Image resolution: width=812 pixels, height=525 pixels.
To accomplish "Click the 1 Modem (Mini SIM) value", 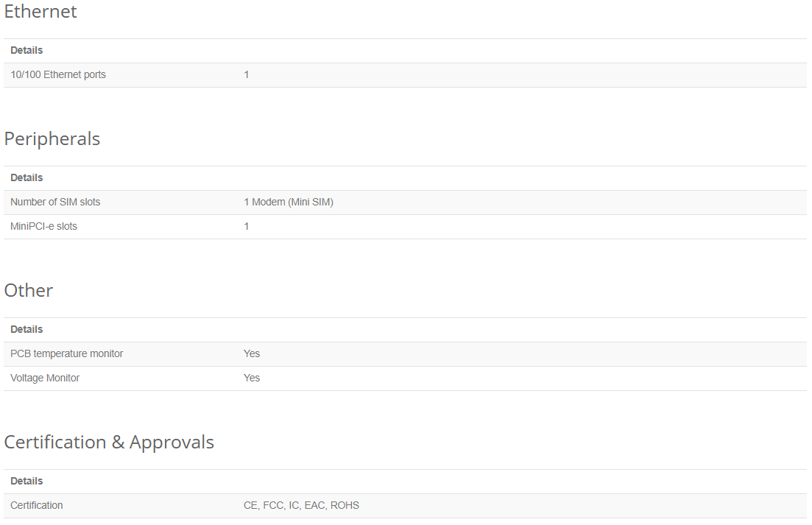I will (x=289, y=202).
